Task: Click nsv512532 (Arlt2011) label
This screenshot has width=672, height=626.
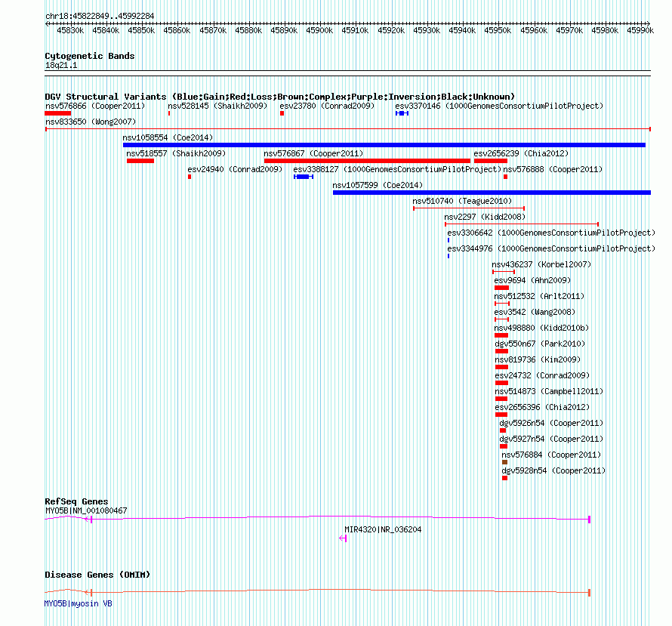Action: pyautogui.click(x=539, y=296)
